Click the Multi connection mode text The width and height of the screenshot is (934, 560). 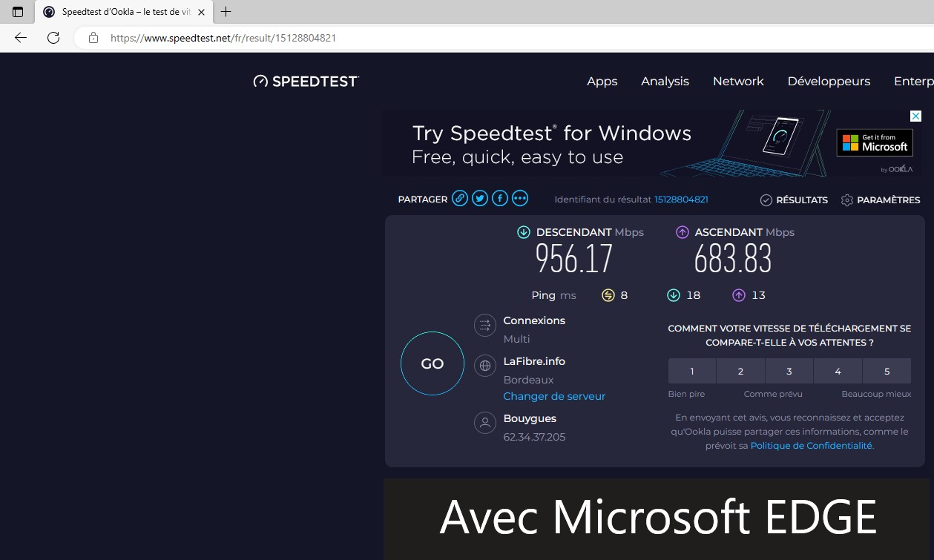pos(516,339)
